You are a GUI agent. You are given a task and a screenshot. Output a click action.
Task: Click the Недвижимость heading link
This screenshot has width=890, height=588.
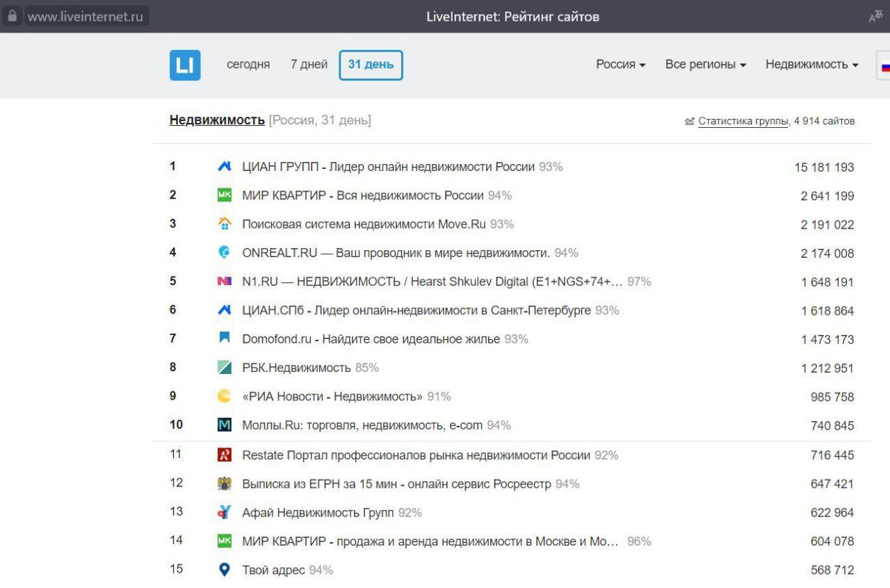pyautogui.click(x=217, y=120)
